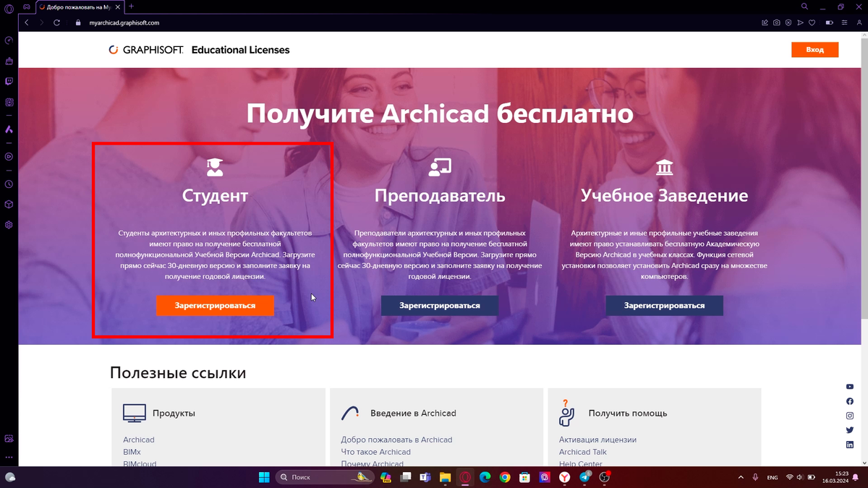
Task: Open the BIMx link under Продукты
Action: pyautogui.click(x=132, y=452)
